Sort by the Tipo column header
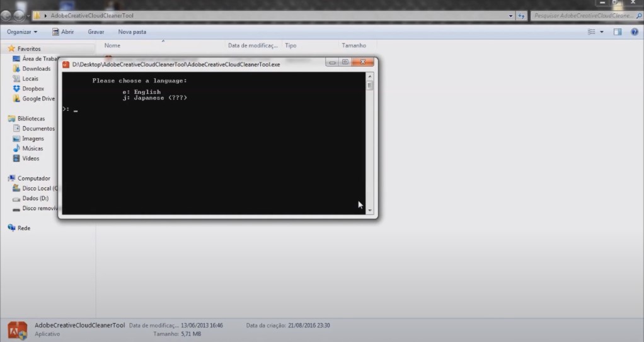 pyautogui.click(x=290, y=45)
